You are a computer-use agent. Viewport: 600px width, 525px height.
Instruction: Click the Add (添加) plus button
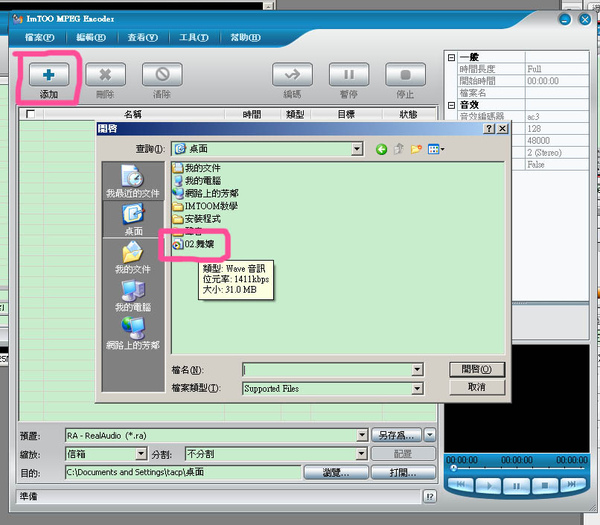pos(49,74)
